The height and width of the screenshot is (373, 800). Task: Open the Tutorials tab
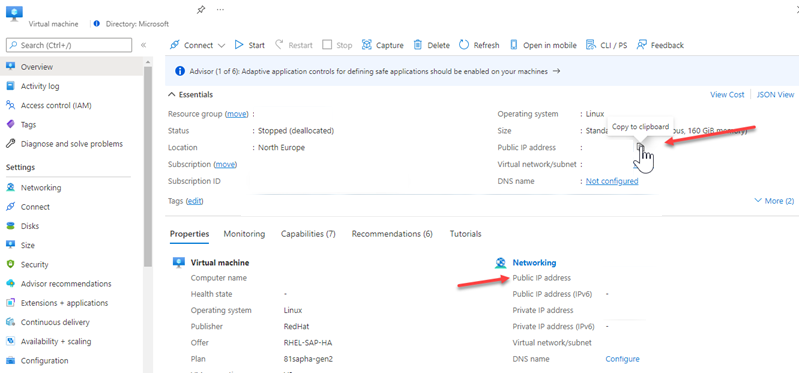tap(465, 234)
